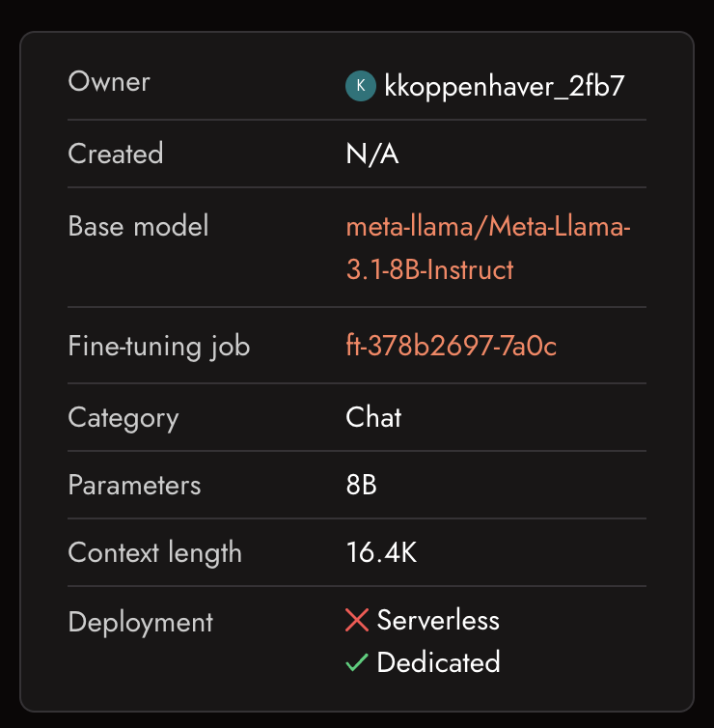The width and height of the screenshot is (714, 728).
Task: Select the owner name kkoppenhaver_2fb7
Action: coord(505,86)
